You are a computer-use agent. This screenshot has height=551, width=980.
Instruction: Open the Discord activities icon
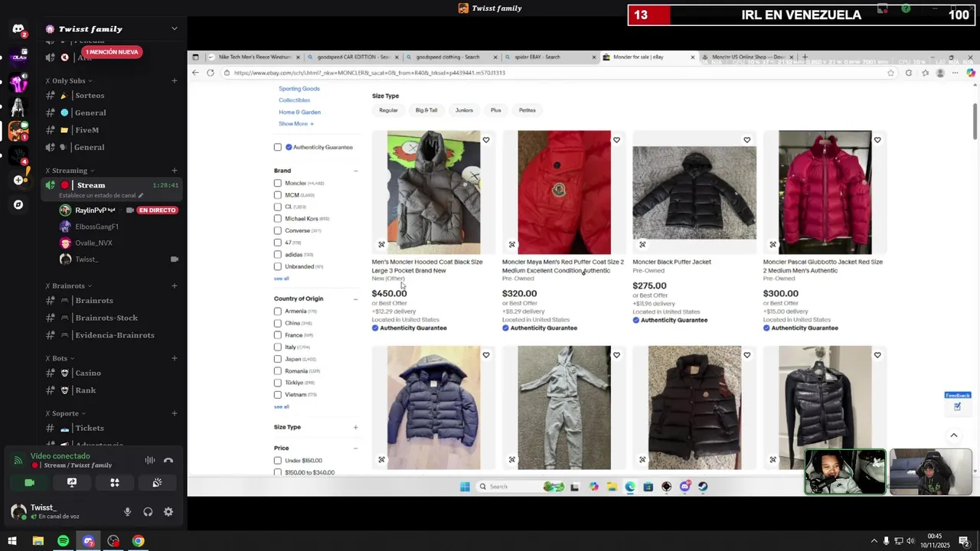click(115, 483)
